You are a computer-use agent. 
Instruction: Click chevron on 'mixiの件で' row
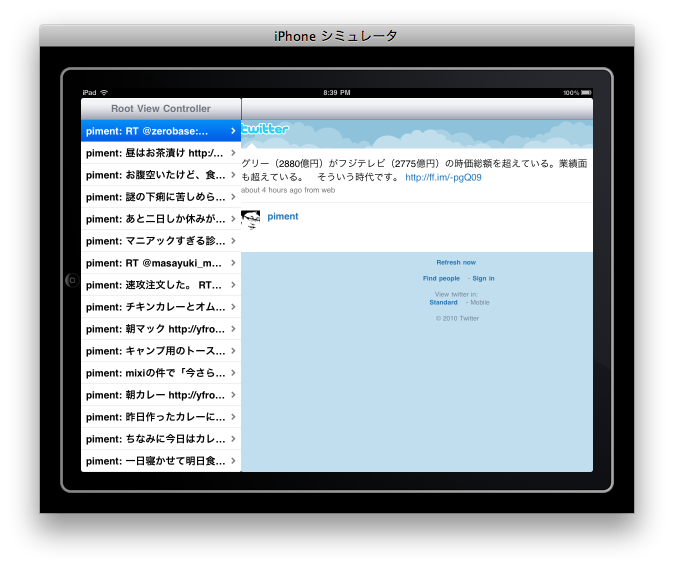(233, 372)
